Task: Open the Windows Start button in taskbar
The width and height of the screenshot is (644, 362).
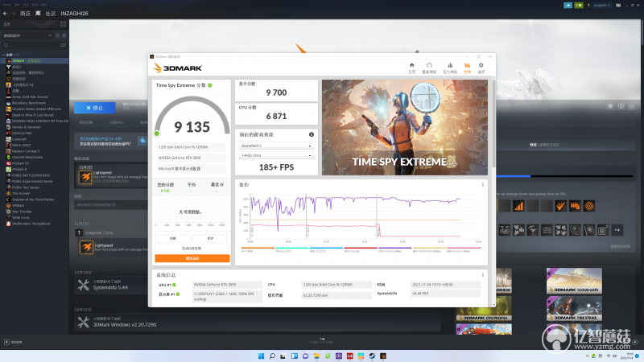Action: (x=261, y=356)
